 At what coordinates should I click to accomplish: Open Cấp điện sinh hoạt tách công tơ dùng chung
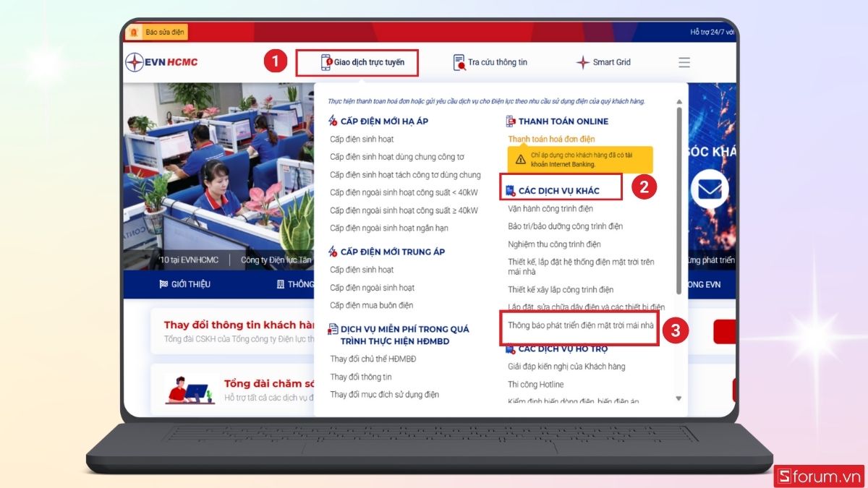(x=405, y=174)
